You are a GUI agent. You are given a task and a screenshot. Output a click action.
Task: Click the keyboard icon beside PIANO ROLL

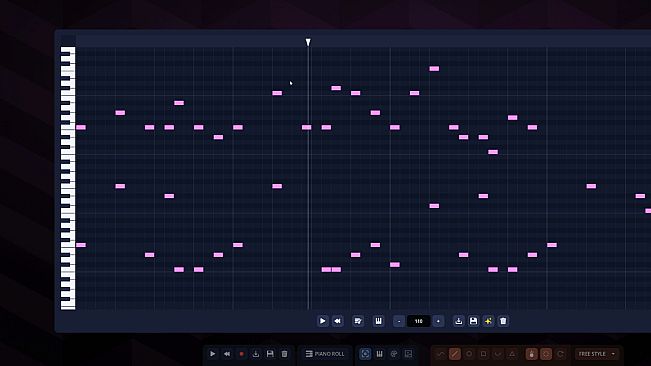tap(379, 354)
